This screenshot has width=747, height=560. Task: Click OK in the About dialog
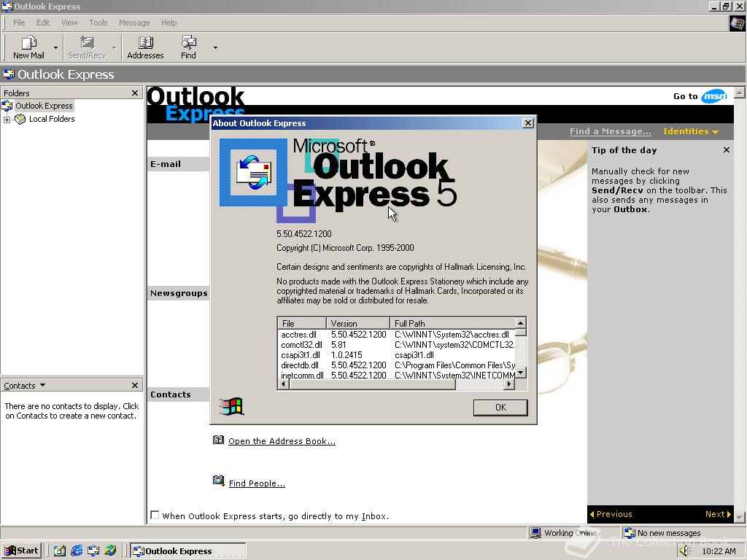pos(500,408)
